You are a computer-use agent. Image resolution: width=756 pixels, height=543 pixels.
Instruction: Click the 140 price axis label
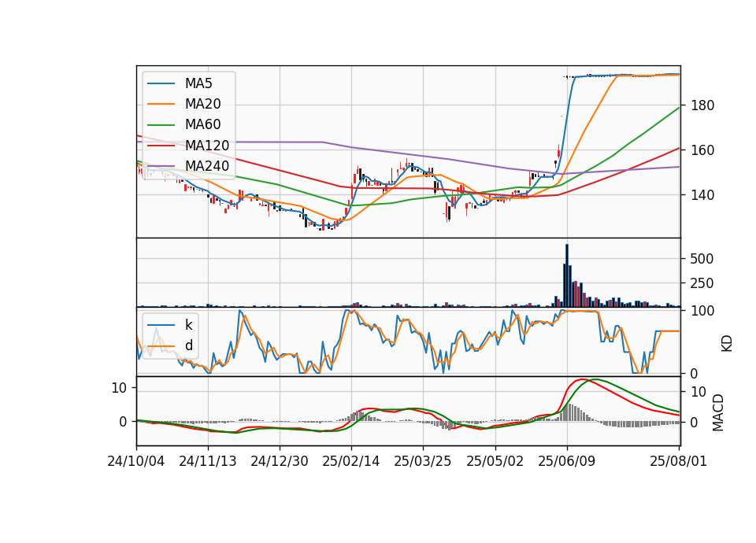tap(702, 195)
